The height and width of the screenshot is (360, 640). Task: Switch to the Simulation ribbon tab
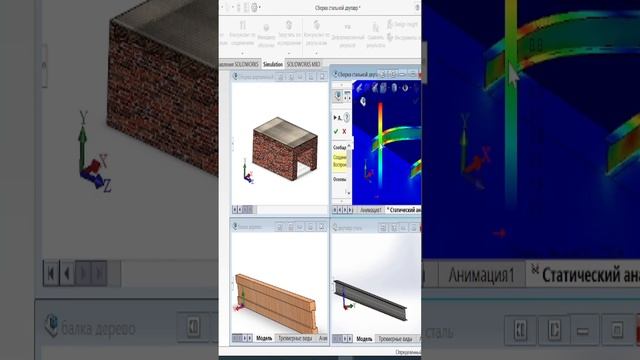pos(273,64)
